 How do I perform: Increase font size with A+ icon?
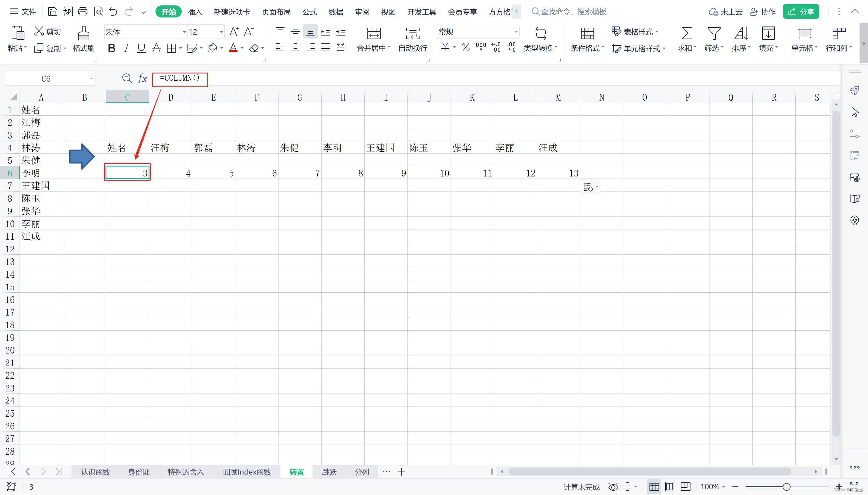[234, 32]
